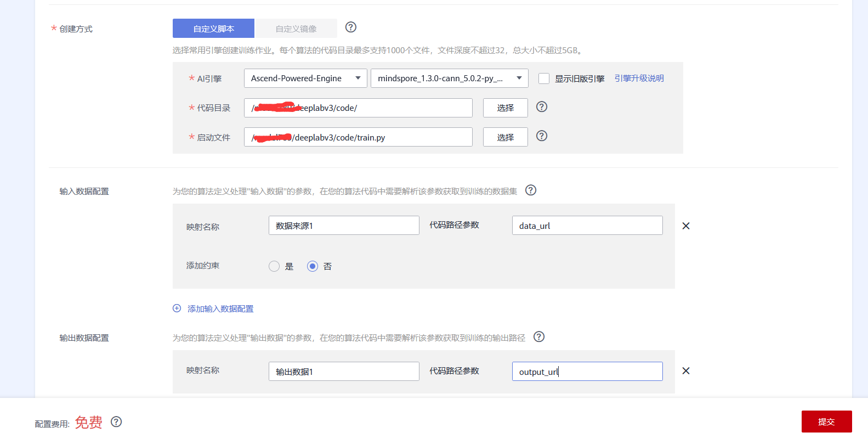Click the plus icon to add input data
This screenshot has width=868, height=438.
(177, 308)
